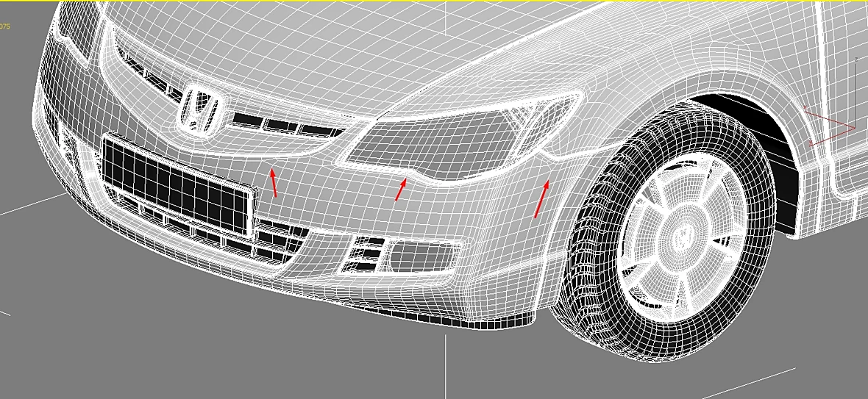This screenshot has height=399, width=868.
Task: Click the Honda H emblem on grille
Action: (x=200, y=109)
